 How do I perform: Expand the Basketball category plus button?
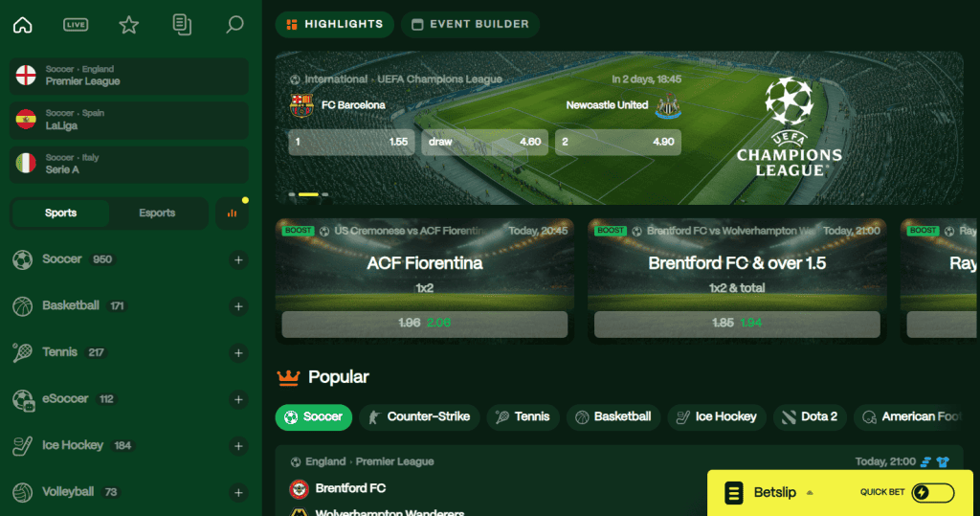tap(238, 306)
